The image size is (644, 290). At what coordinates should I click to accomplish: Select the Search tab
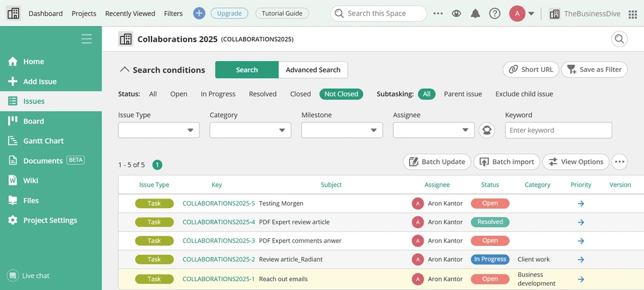[x=247, y=70]
